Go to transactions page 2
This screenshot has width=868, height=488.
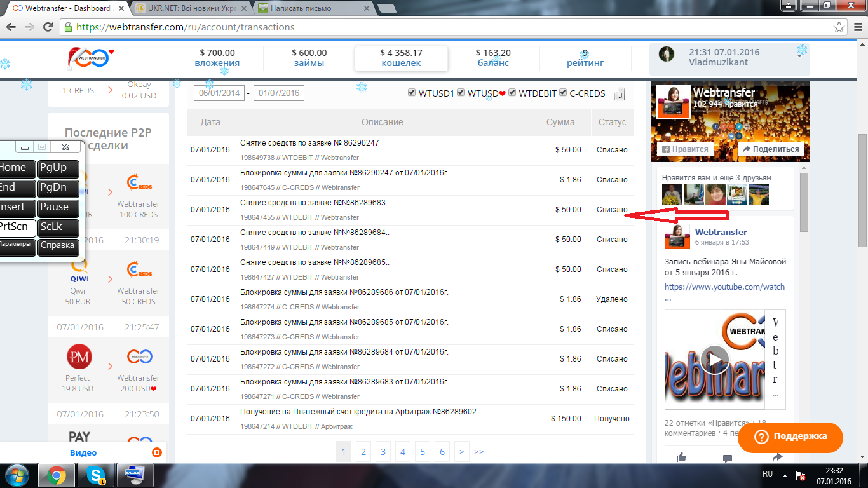[363, 452]
